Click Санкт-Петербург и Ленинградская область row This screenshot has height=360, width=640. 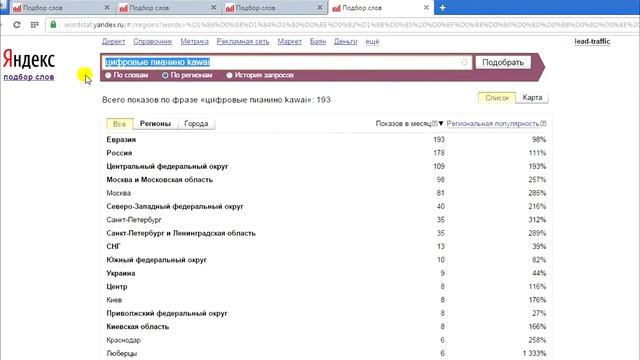(x=326, y=233)
